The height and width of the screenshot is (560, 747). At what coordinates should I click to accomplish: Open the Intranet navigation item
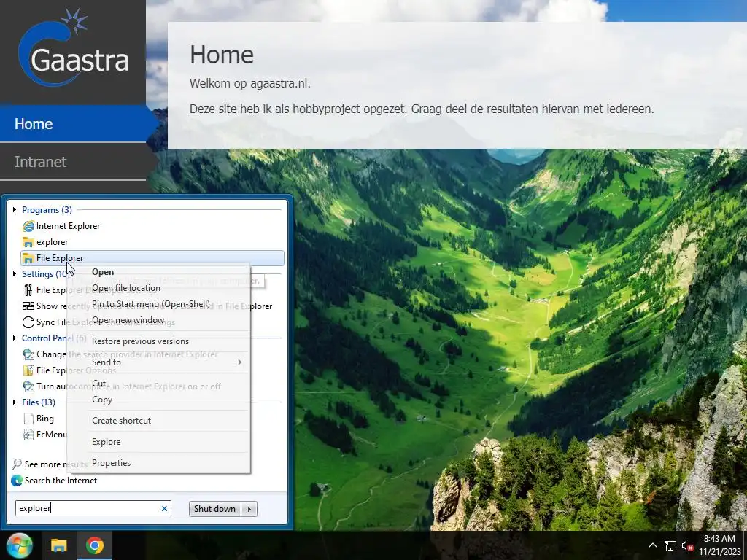tap(73, 162)
